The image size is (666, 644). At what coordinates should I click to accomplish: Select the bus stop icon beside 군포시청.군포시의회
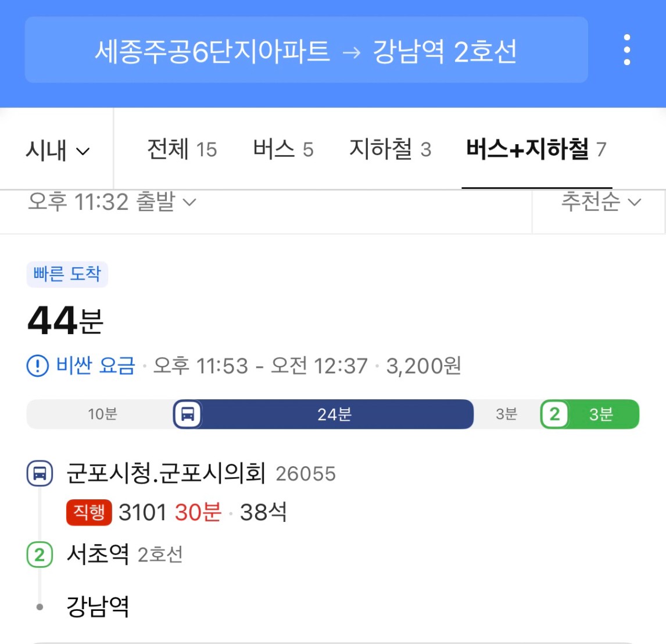point(40,473)
